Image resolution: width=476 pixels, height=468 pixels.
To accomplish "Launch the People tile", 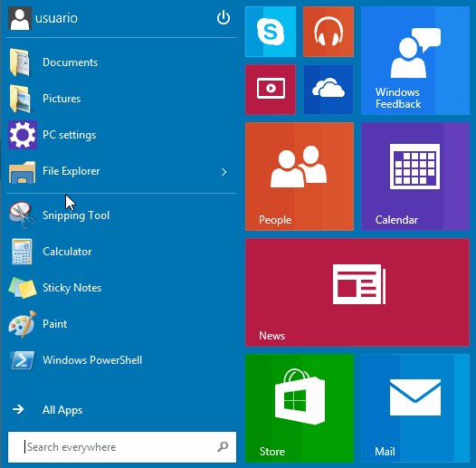I will click(300, 177).
